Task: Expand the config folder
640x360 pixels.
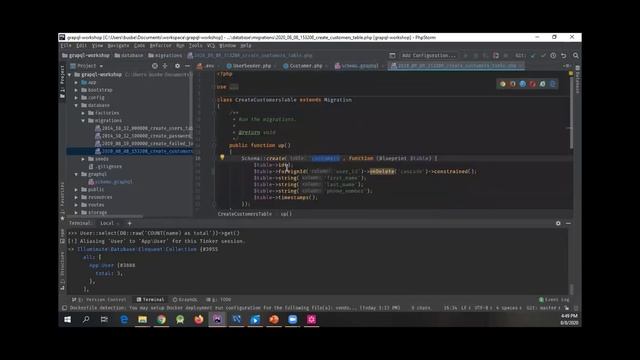Action: [76, 98]
